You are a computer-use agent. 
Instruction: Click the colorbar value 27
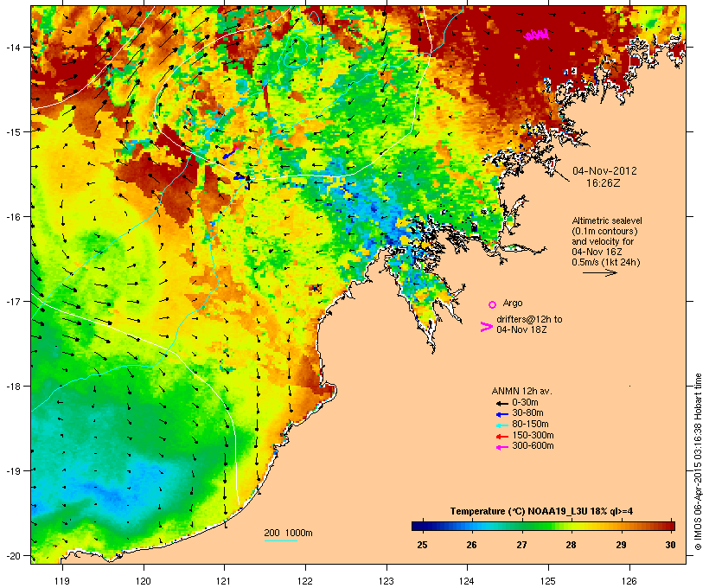521,545
